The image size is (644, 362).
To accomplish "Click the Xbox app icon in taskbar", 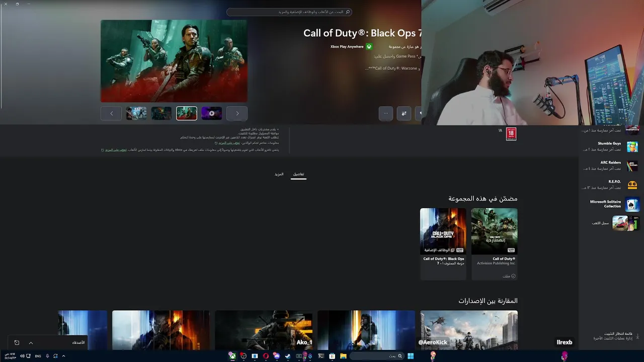I will 232,356.
